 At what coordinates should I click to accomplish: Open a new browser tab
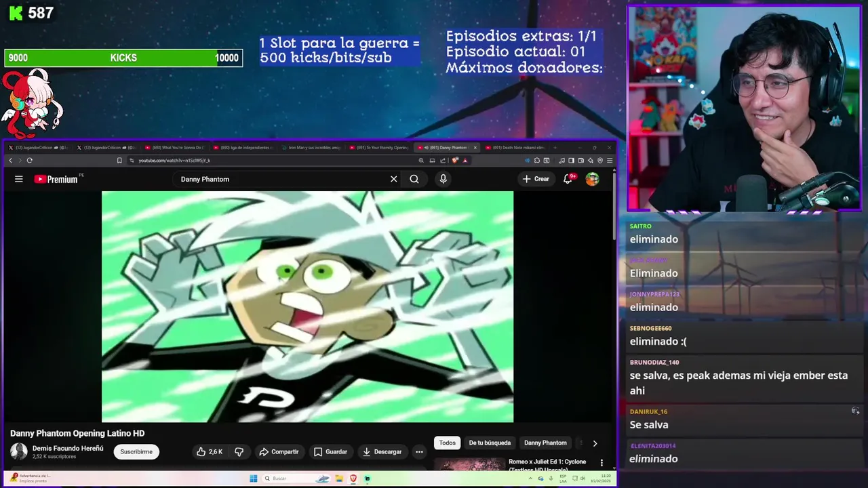555,147
